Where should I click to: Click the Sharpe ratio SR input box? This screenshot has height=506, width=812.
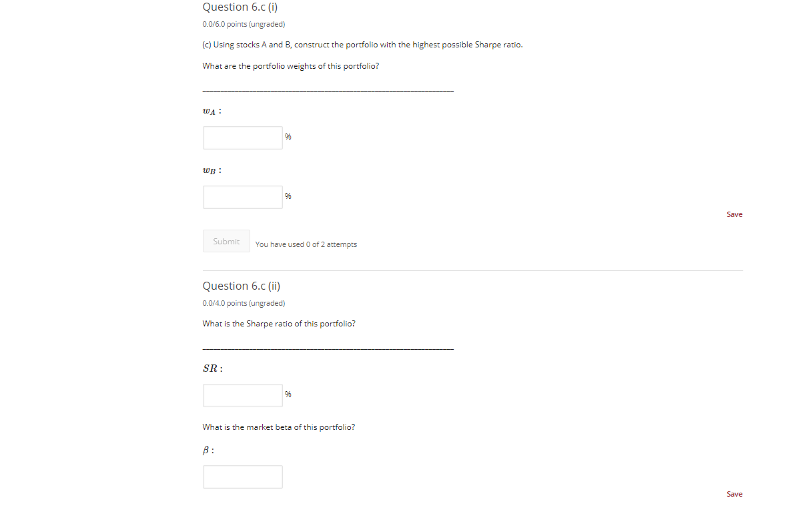(242, 395)
